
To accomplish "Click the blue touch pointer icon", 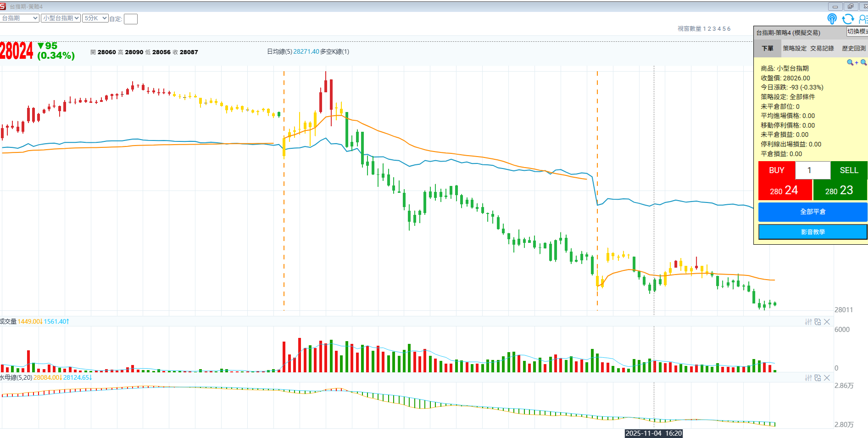I will coord(832,19).
